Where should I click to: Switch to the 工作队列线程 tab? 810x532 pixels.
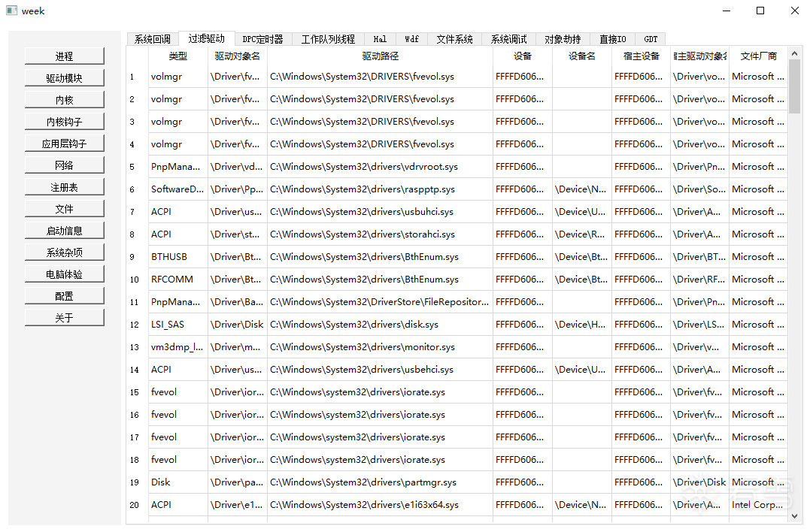click(x=328, y=39)
